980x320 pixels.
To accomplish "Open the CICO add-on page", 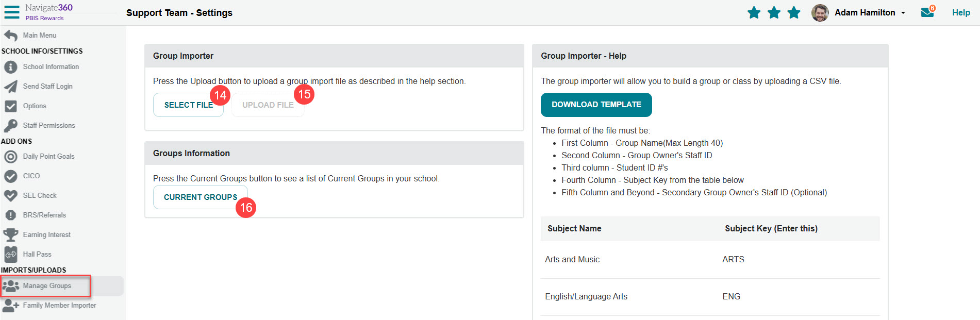I will click(31, 176).
